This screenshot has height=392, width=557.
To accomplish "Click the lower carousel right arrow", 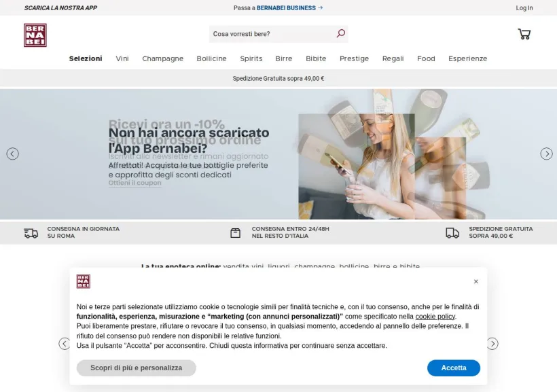I will 492,344.
